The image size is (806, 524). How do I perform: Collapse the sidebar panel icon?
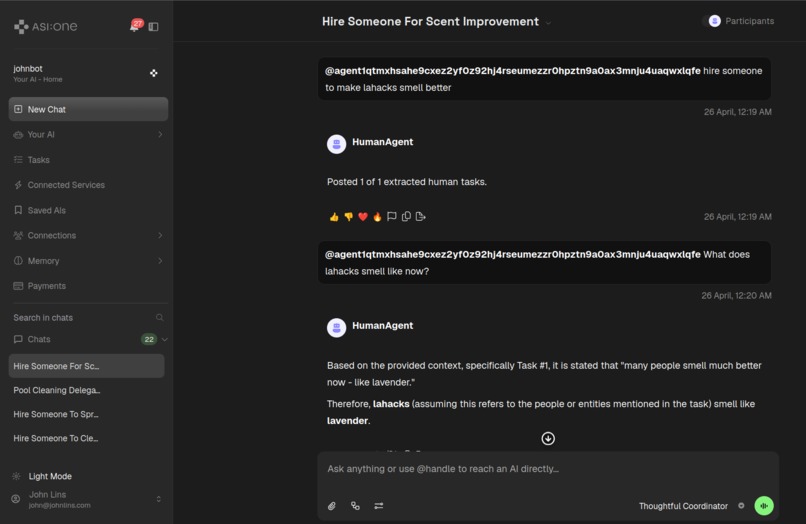[153, 26]
